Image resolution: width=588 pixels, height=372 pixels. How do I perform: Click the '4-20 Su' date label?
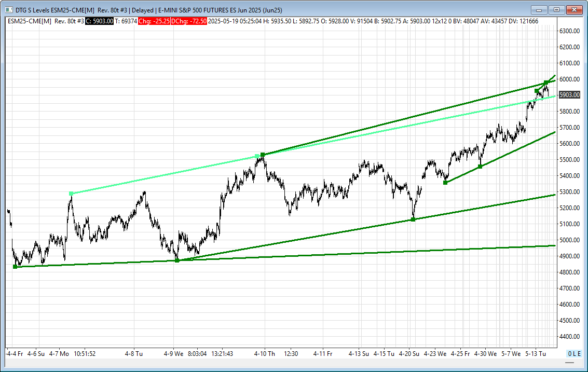(x=409, y=354)
